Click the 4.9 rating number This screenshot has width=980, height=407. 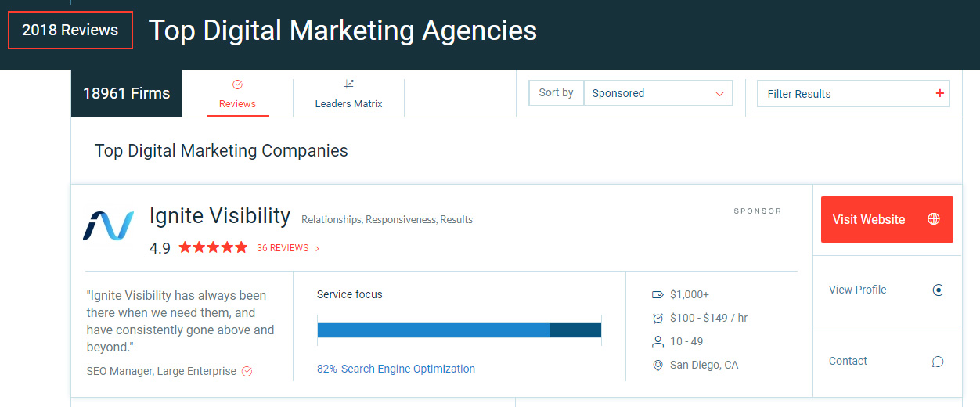coord(160,248)
